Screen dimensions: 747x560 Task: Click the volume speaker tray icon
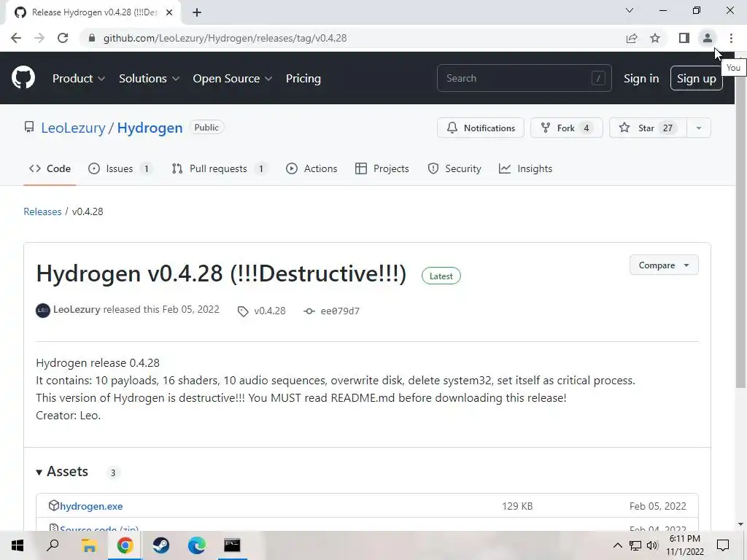tap(652, 545)
